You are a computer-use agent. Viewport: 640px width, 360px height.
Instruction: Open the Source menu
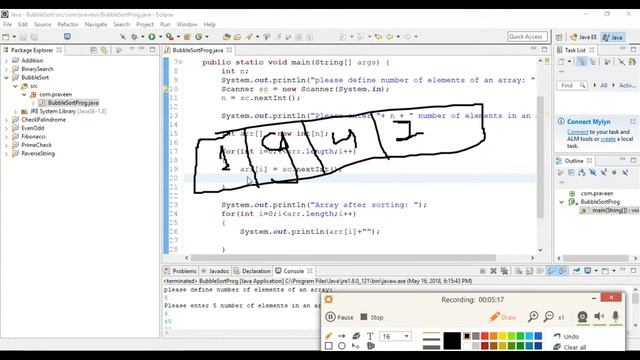42,24
